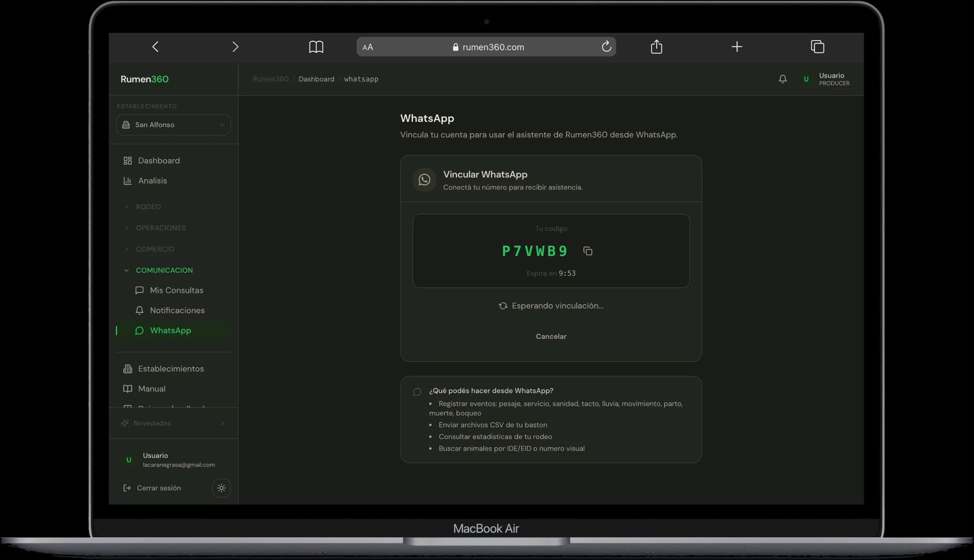Viewport: 974px width, 560px height.
Task: Go back with Safari's back arrow
Action: (x=155, y=47)
